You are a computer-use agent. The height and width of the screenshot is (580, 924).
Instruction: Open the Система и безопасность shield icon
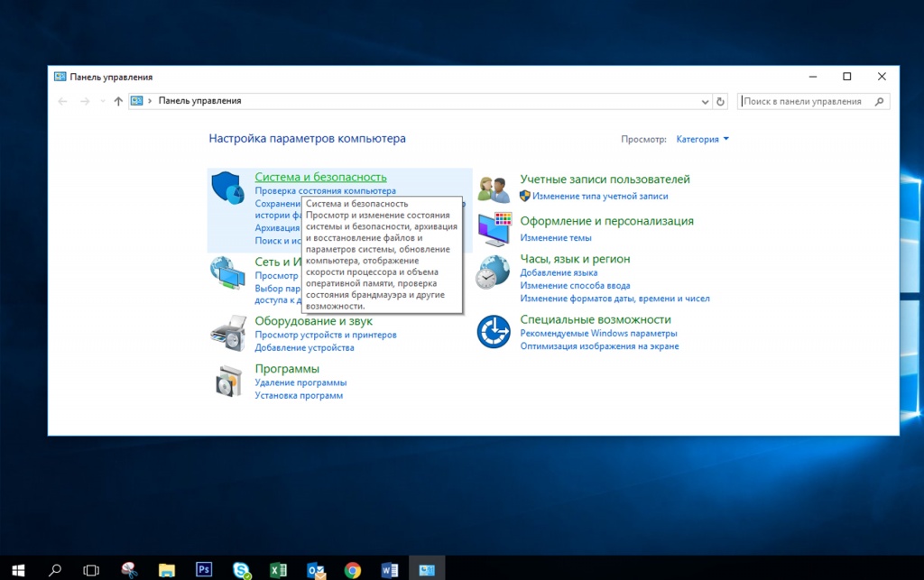[x=227, y=188]
